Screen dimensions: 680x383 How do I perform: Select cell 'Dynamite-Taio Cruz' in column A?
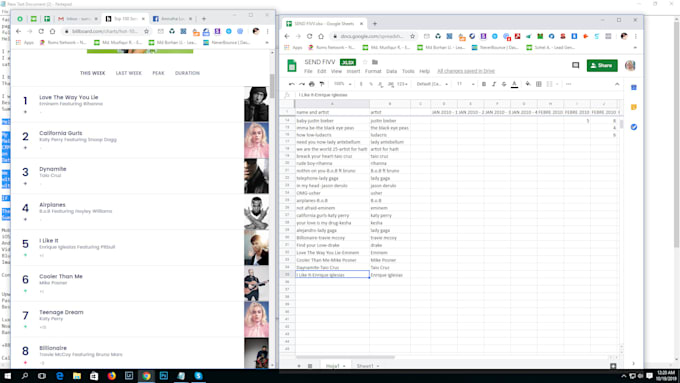332,268
